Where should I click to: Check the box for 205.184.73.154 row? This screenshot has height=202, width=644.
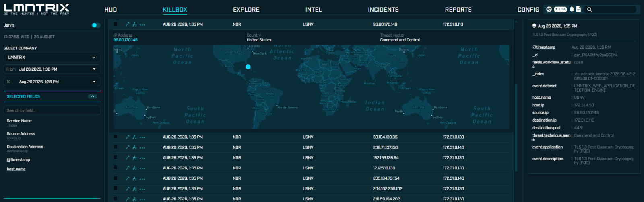[116, 178]
